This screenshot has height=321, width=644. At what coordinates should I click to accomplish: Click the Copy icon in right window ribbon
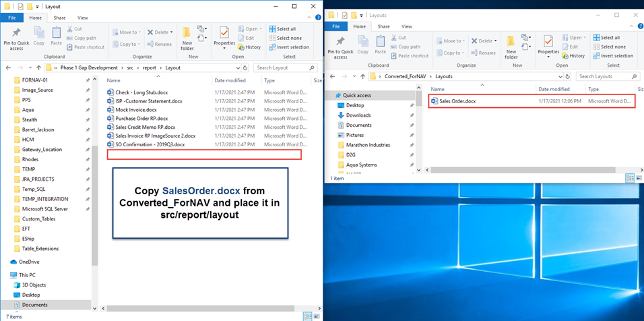point(363,43)
